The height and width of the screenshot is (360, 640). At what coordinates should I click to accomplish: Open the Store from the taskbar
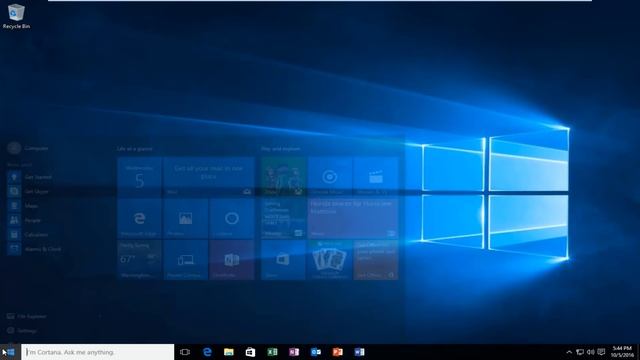pyautogui.click(x=250, y=352)
